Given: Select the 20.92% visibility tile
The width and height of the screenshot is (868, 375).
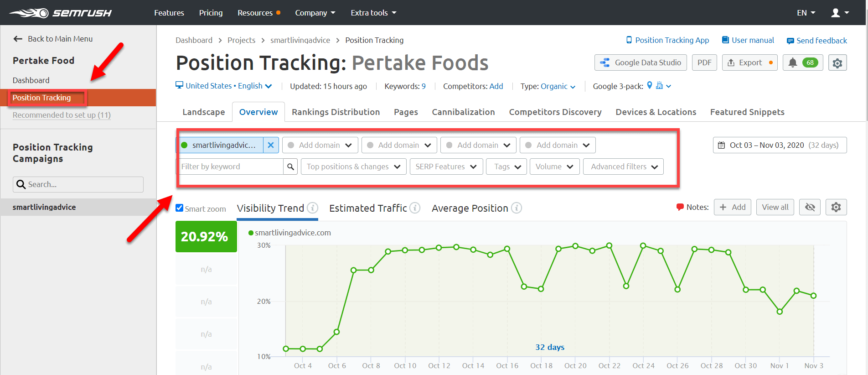Looking at the screenshot, I should point(206,236).
